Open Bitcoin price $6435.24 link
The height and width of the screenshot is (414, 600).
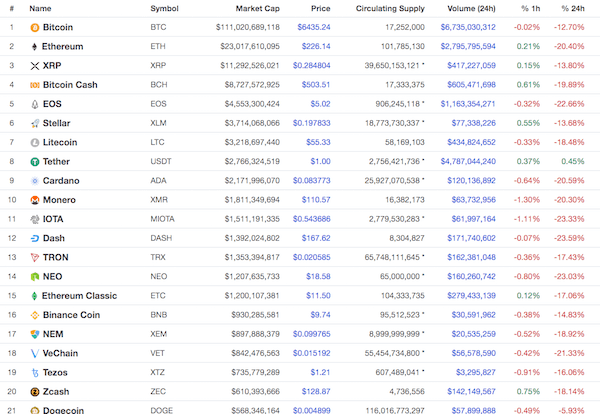pyautogui.click(x=314, y=27)
